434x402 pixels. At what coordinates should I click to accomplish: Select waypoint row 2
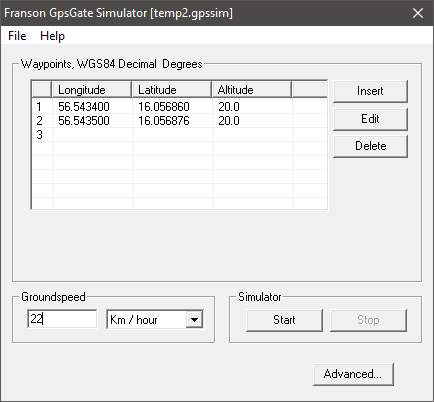pos(179,121)
